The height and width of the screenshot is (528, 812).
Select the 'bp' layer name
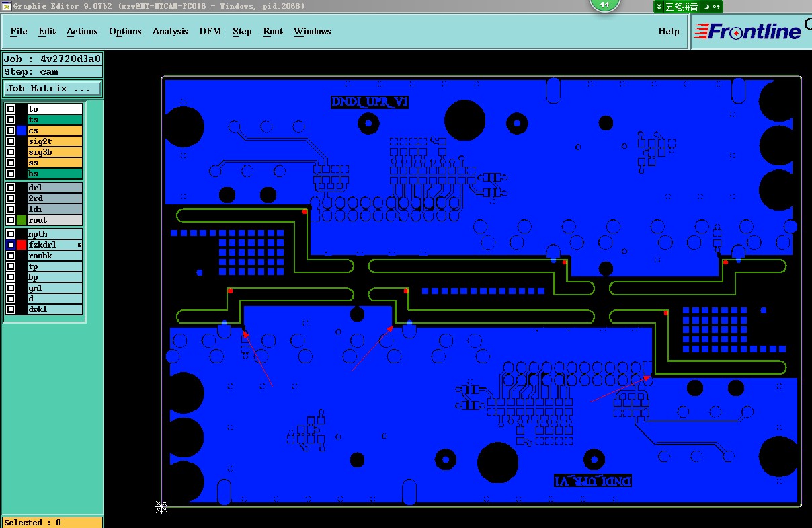pyautogui.click(x=55, y=277)
